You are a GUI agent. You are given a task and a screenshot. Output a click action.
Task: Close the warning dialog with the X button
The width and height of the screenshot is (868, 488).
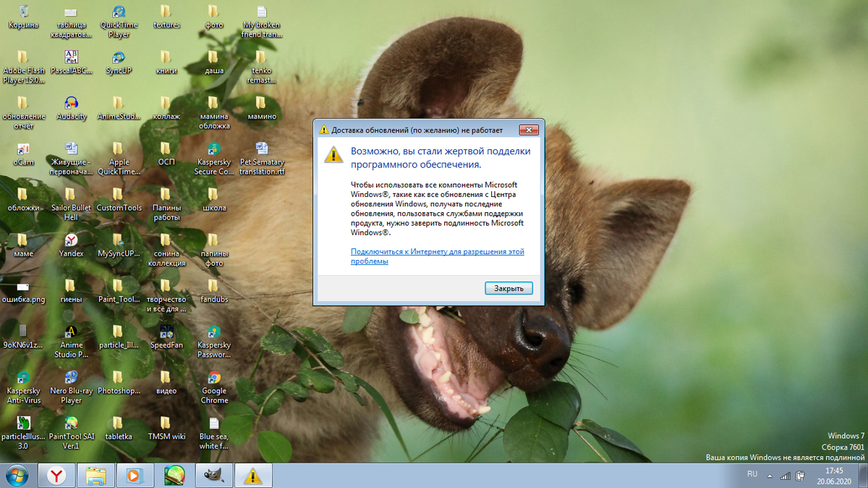529,130
